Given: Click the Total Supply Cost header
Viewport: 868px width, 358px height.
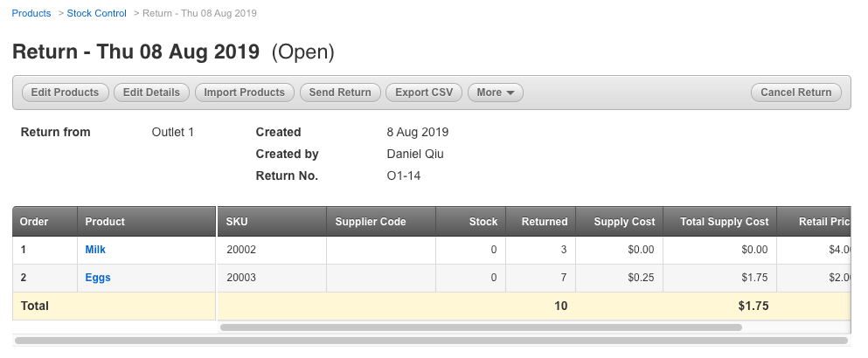Looking at the screenshot, I should point(725,222).
